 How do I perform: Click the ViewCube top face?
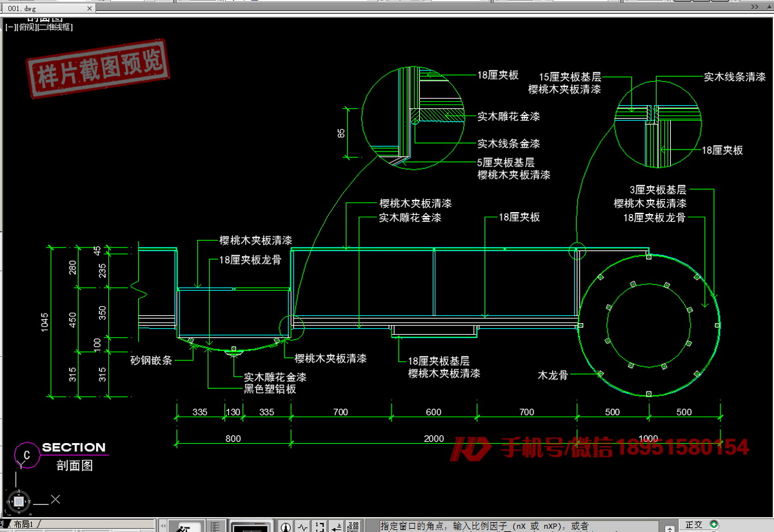click(19, 500)
